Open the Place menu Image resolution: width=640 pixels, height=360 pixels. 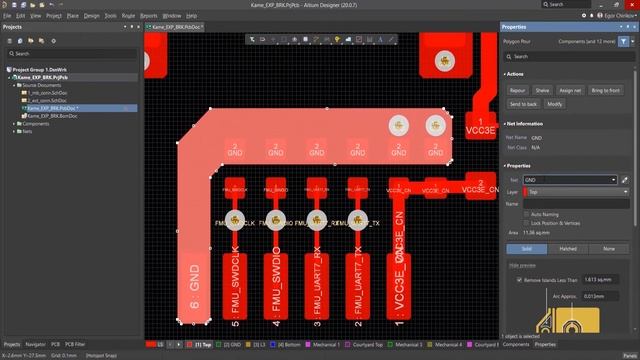pos(73,16)
